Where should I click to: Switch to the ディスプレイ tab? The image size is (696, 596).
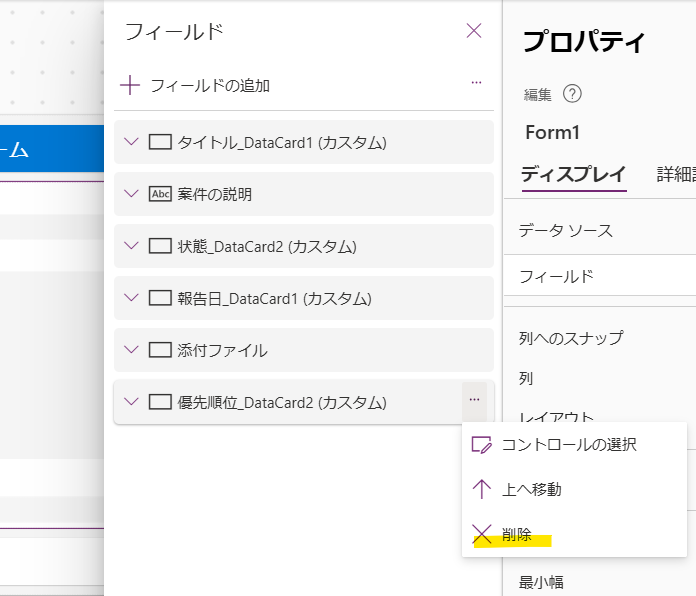click(573, 174)
